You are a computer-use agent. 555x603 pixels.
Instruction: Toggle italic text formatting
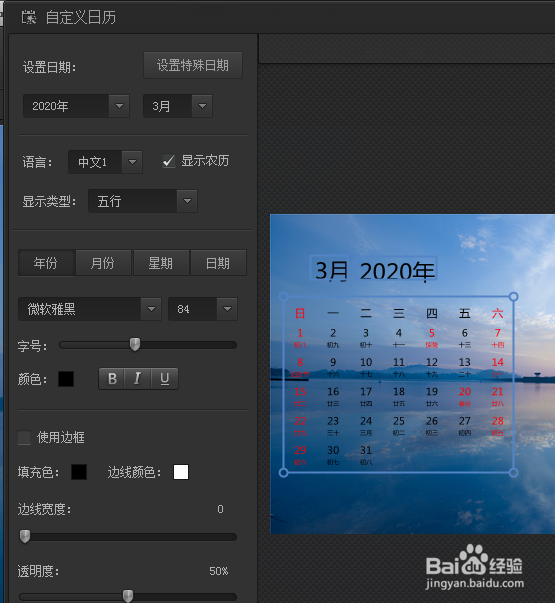[137, 379]
